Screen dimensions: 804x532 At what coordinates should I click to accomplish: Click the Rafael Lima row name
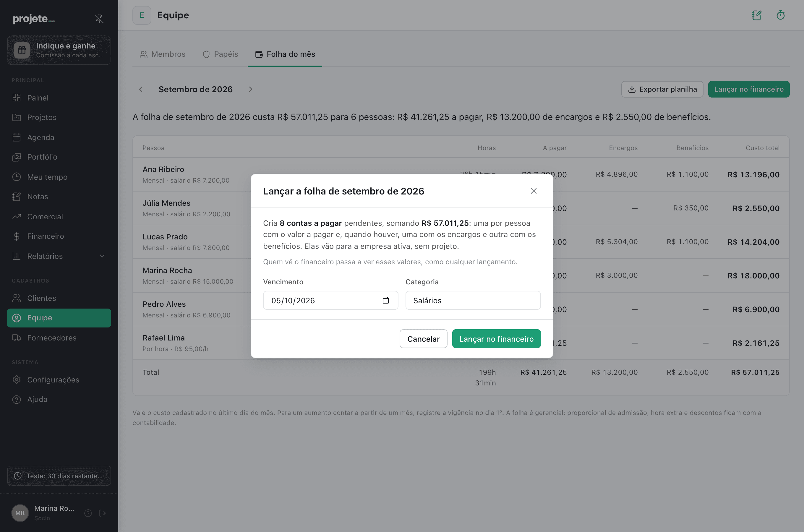163,338
